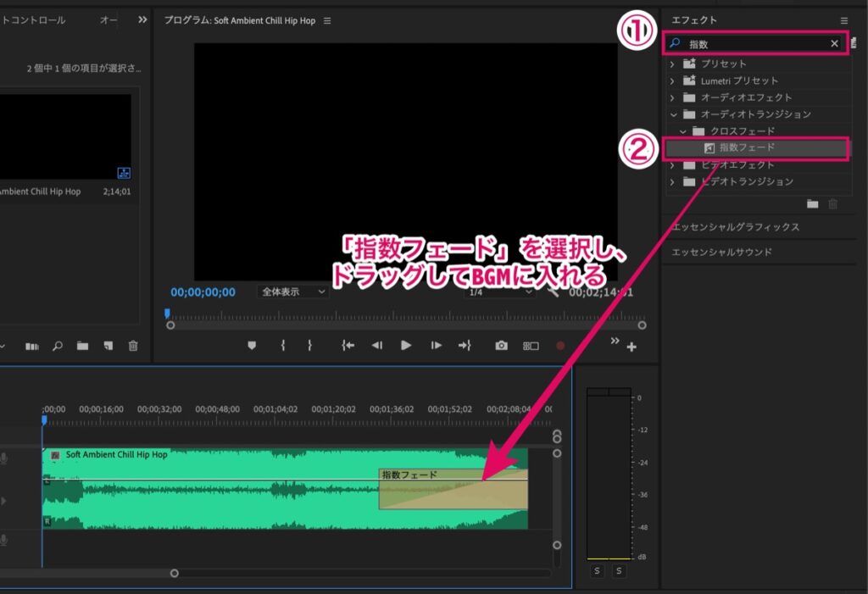868x594 pixels.
Task: Switch Project panel to icon view
Action: coord(32,347)
